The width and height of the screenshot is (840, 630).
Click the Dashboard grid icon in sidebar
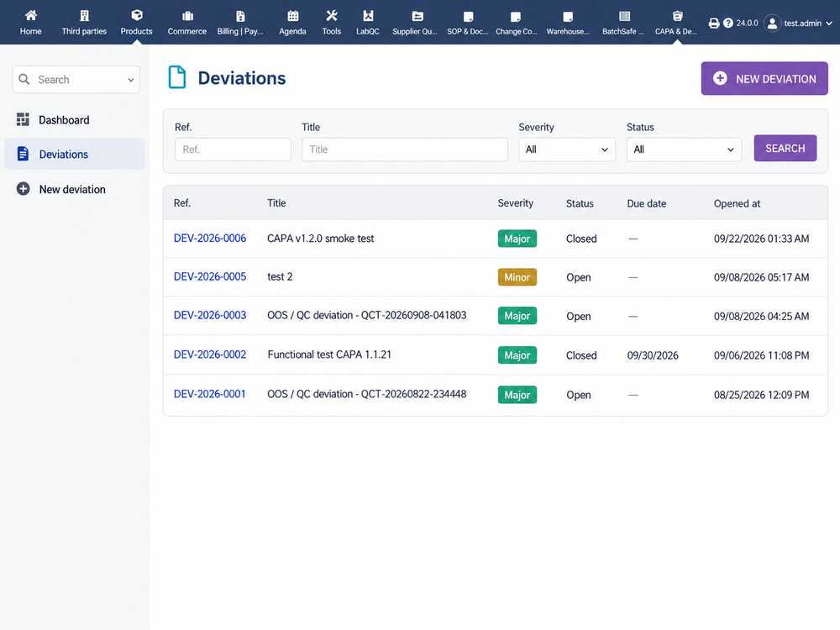[23, 119]
